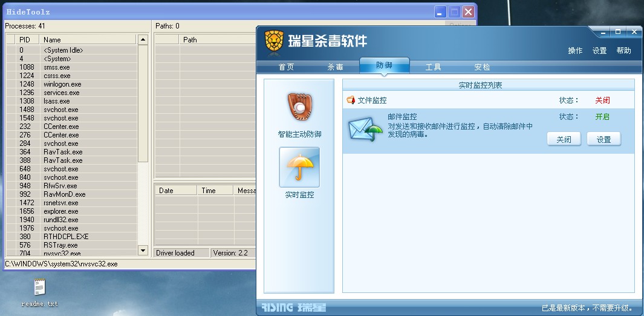Maximize the Rising antivirus window
Screen dimensions: 644x316
tap(618, 31)
